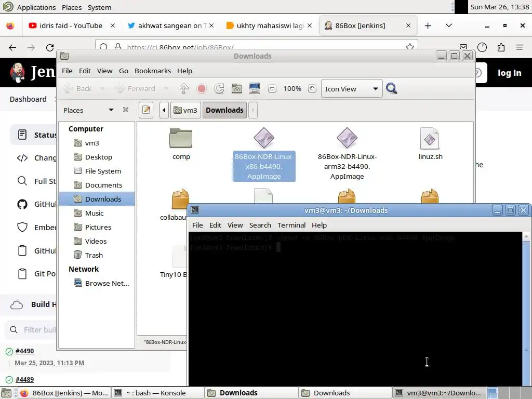Screen dimensions: 532x399
Task: Open build #4490 link in Jenkins
Action: pyautogui.click(x=24, y=351)
